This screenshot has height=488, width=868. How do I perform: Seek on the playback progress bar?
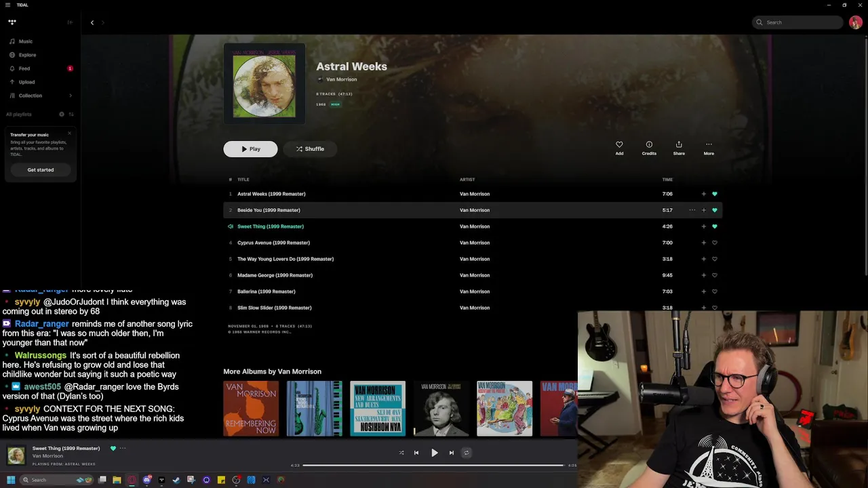(x=433, y=466)
